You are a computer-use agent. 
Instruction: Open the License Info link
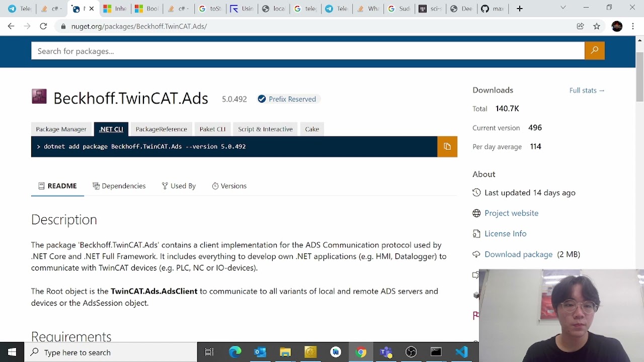pos(505,234)
